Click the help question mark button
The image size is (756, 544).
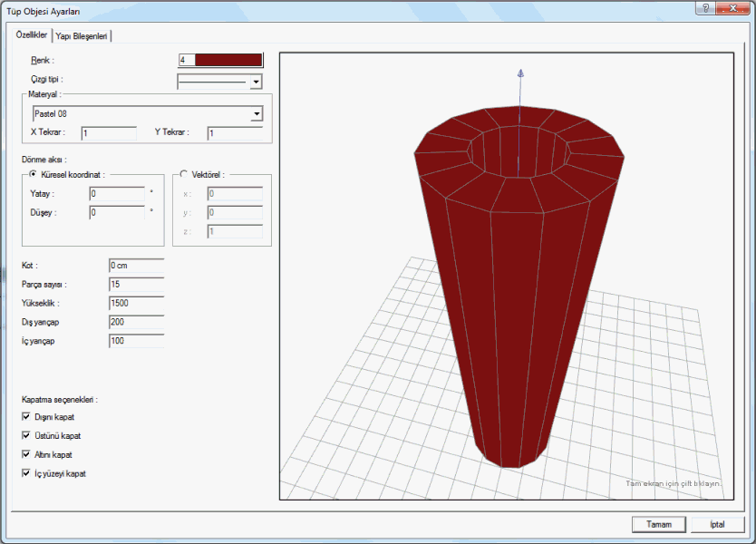(705, 8)
